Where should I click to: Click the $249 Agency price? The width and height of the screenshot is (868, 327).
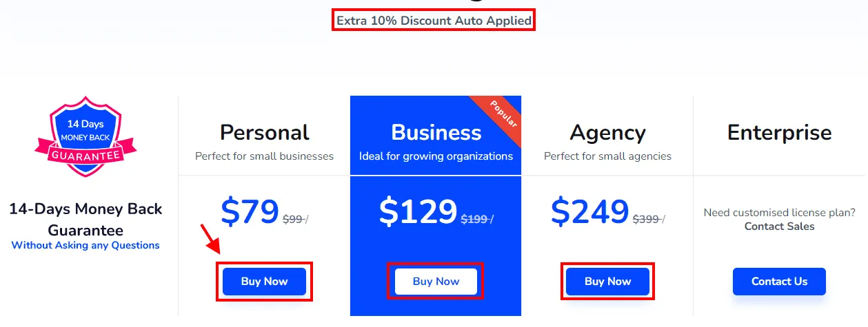pos(589,212)
